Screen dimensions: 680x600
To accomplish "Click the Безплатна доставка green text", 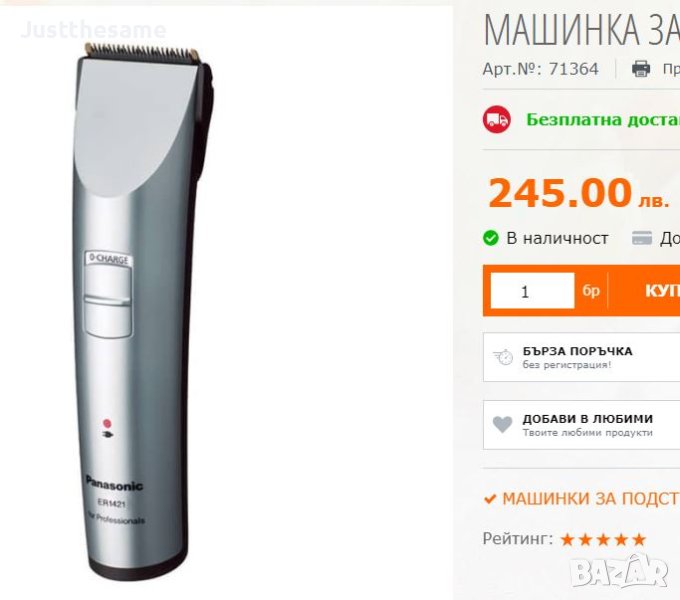I will [x=603, y=120].
